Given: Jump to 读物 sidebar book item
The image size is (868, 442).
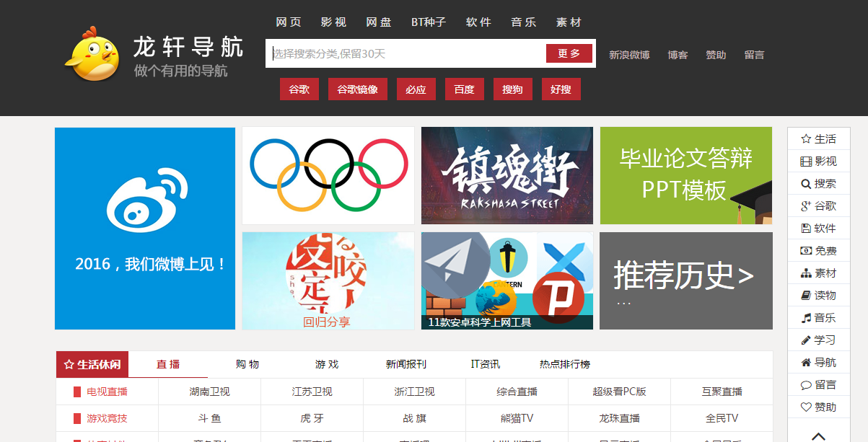Looking at the screenshot, I should click(x=818, y=296).
